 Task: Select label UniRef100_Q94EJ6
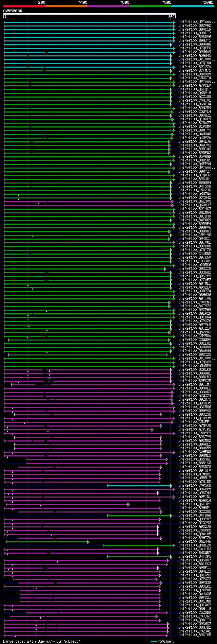click(195, 141)
